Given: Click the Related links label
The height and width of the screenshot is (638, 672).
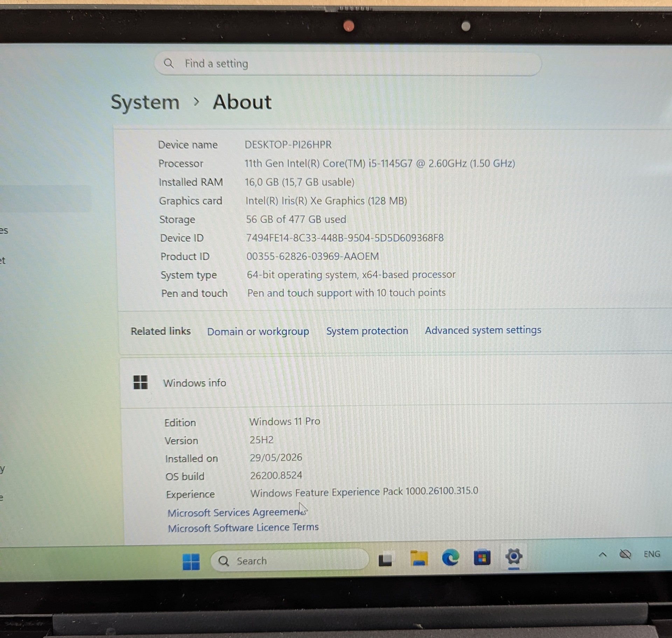Looking at the screenshot, I should [x=161, y=331].
